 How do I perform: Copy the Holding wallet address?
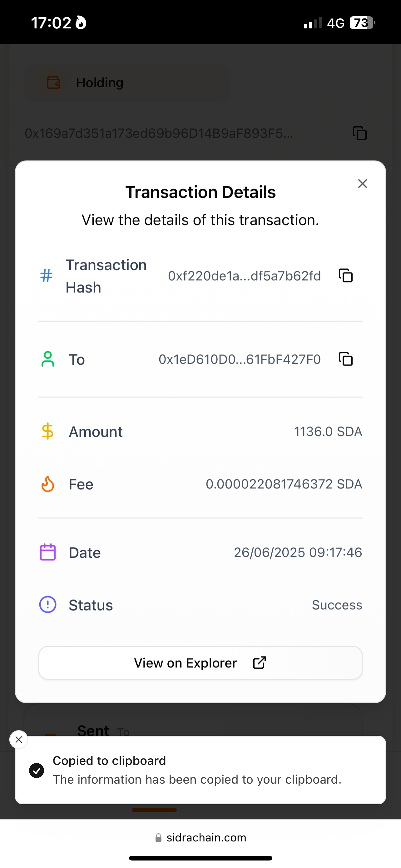(359, 133)
